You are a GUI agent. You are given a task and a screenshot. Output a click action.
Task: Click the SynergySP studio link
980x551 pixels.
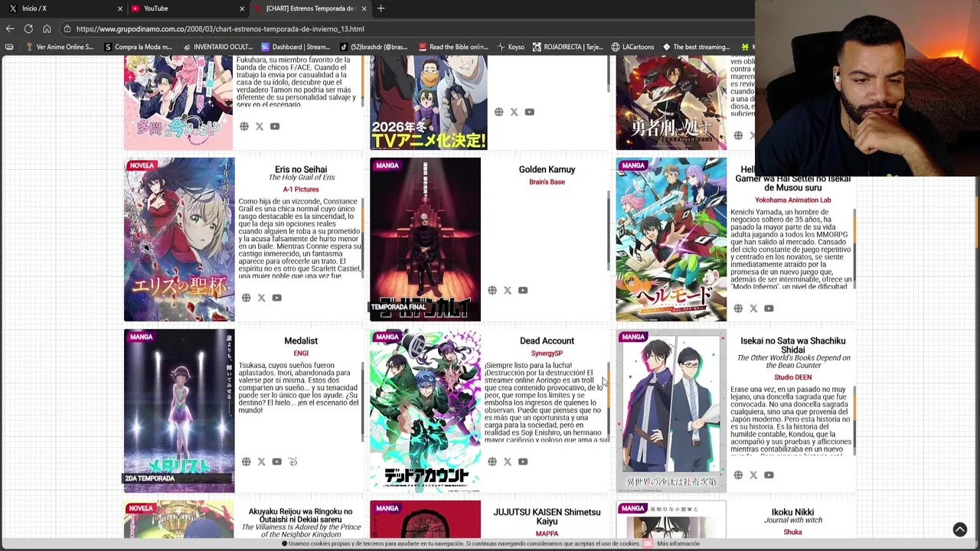pyautogui.click(x=547, y=353)
